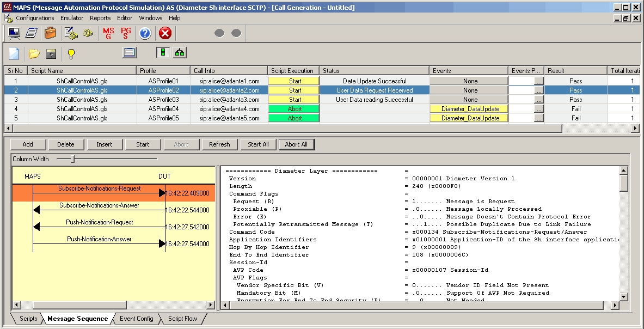Viewport: 644px width, 329px height.
Task: Click the red MSG toolbar icon
Action: click(x=108, y=33)
